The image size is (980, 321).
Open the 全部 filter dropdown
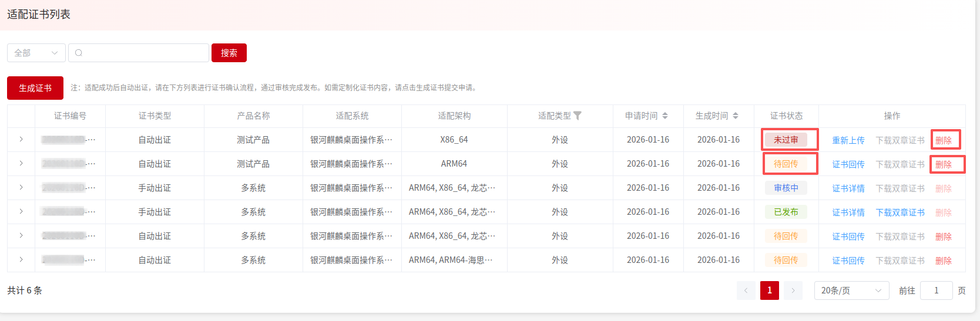pos(36,53)
